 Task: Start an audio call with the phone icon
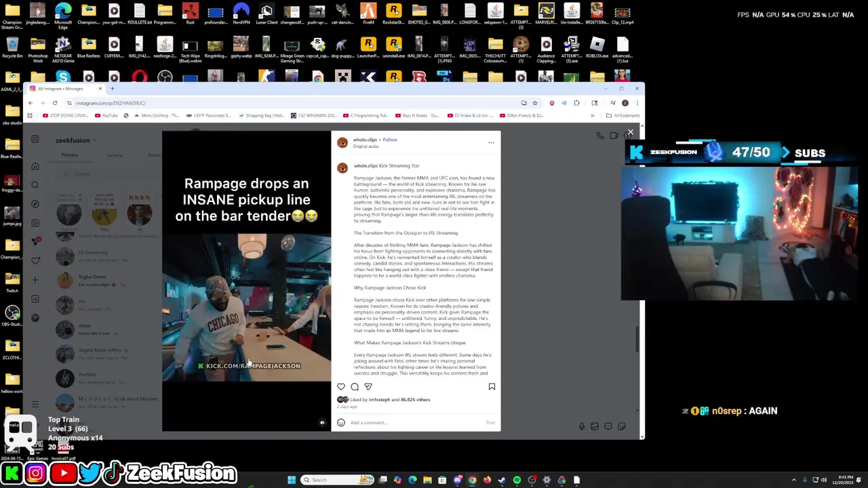[600, 136]
